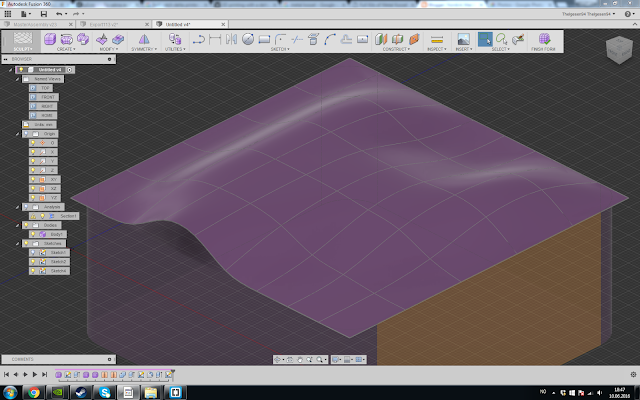The image size is (640, 400).
Task: Collapse the Origin folder in browser
Action: [x=18, y=134]
